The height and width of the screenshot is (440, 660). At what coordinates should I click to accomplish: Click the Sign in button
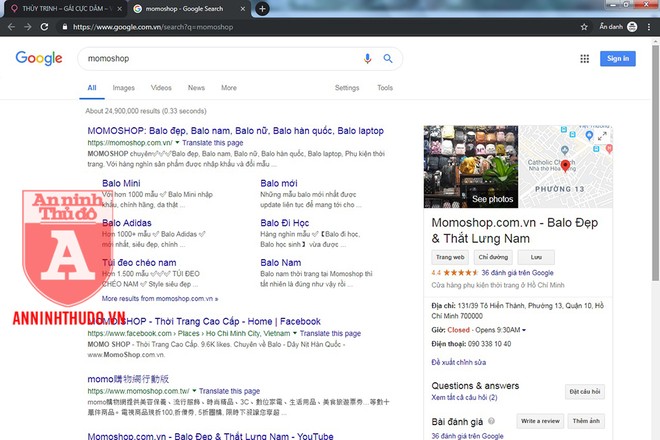617,59
